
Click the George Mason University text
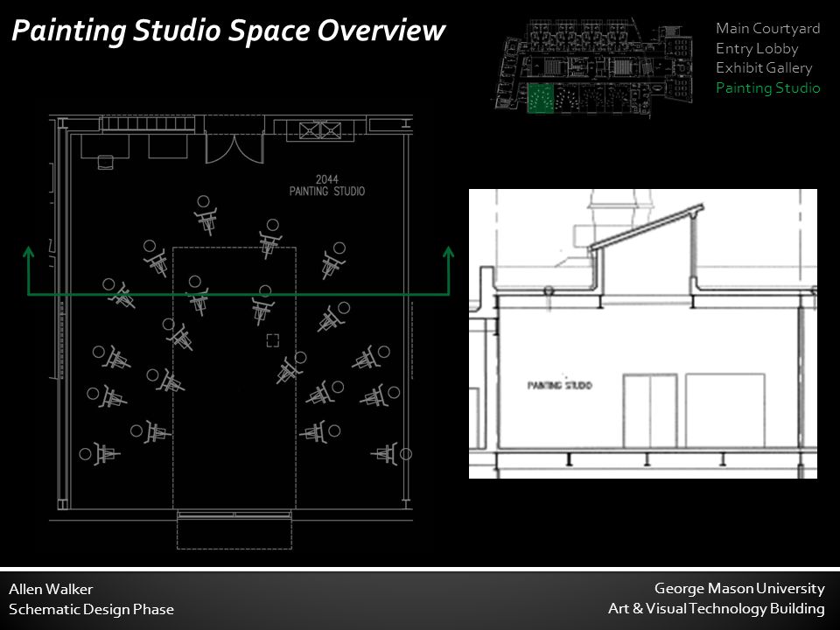pyautogui.click(x=739, y=589)
